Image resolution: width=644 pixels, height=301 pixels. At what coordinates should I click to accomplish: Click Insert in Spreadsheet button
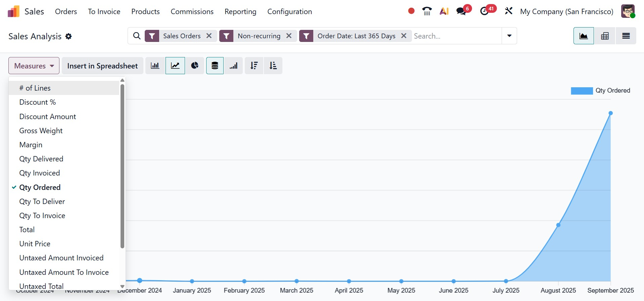102,65
